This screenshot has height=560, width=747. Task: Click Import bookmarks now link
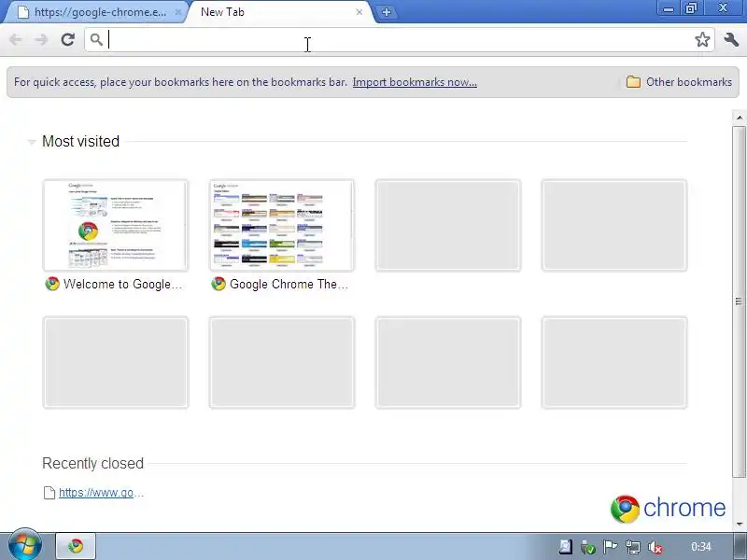[x=415, y=82]
